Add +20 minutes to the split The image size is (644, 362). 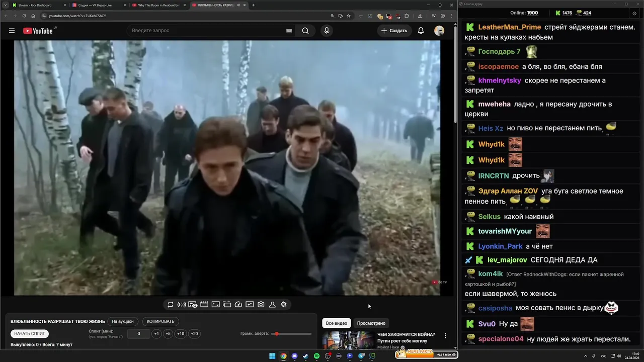[194, 334]
